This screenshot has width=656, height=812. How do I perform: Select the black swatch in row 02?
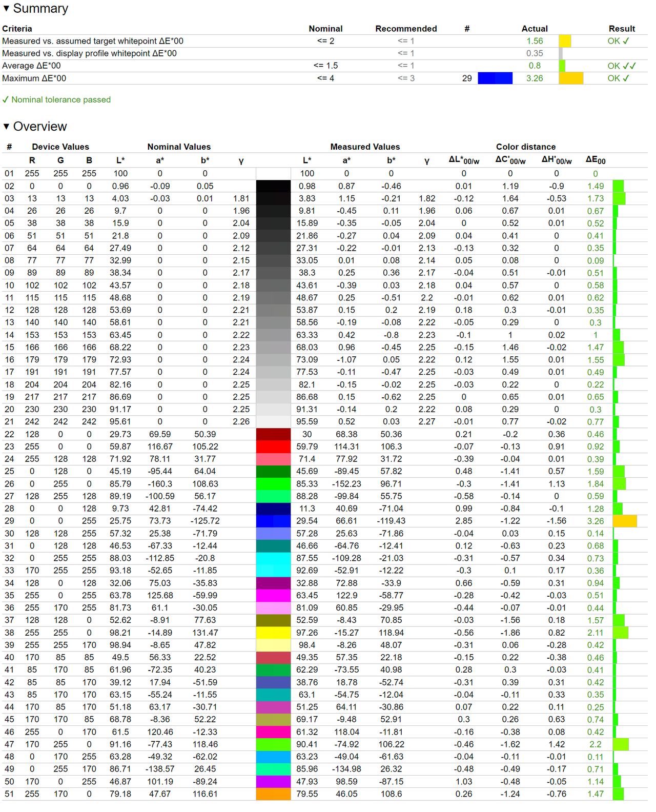coord(273,186)
